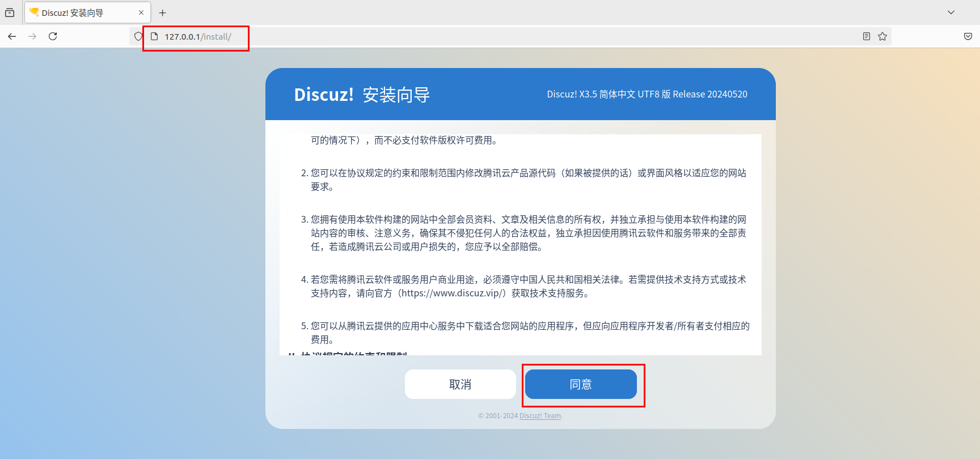Toggle reader view in address bar

point(867,36)
